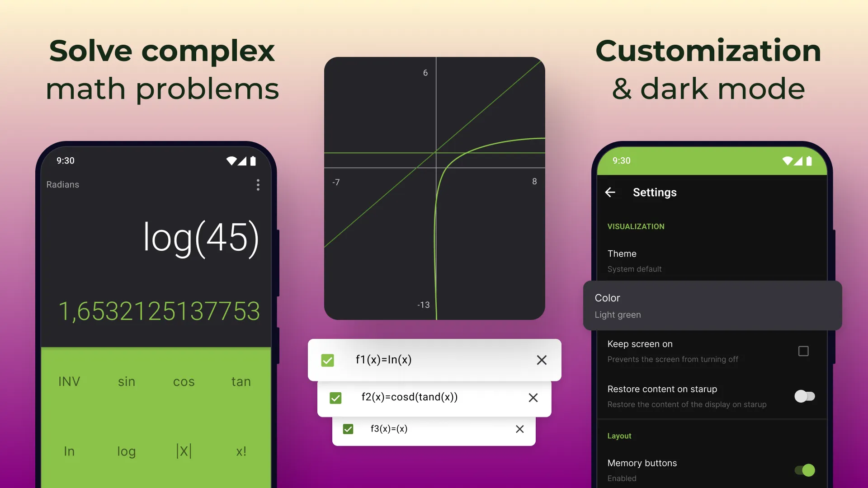The width and height of the screenshot is (868, 488).
Task: Remove f3(x)=(x) graph entry
Action: [519, 429]
